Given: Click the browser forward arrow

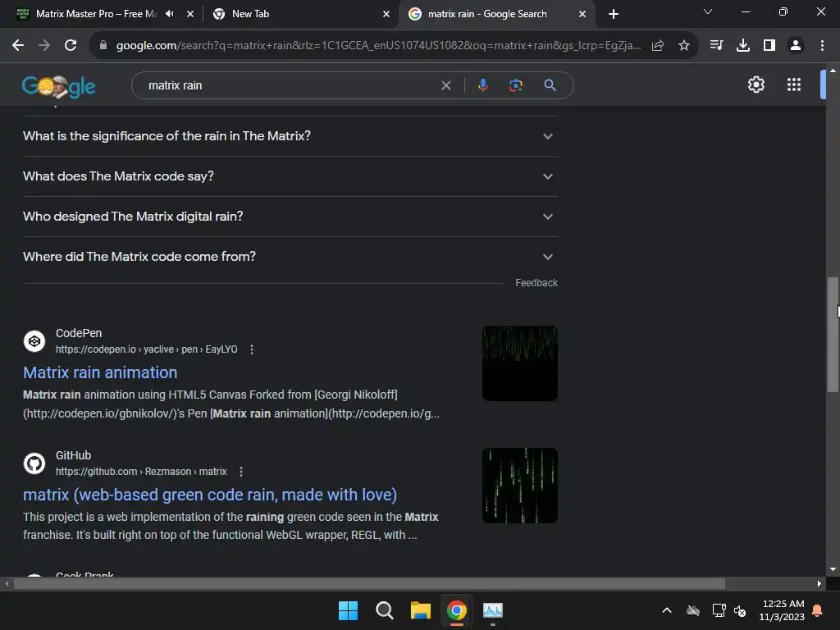Looking at the screenshot, I should [x=44, y=46].
